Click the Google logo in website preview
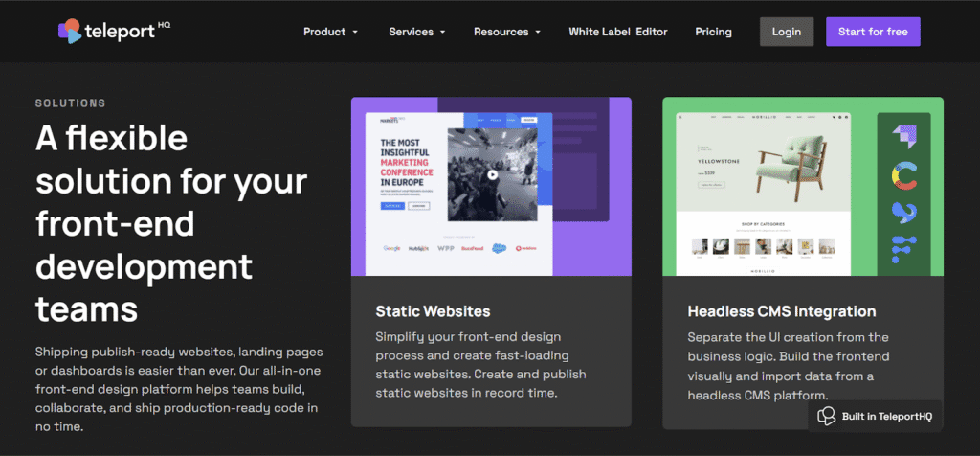Viewport: 980px width, 456px height. point(392,248)
